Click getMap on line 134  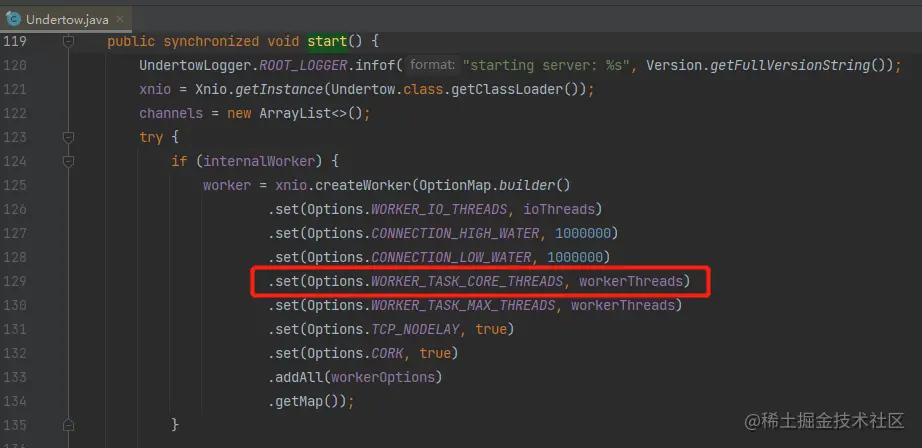[x=299, y=402]
